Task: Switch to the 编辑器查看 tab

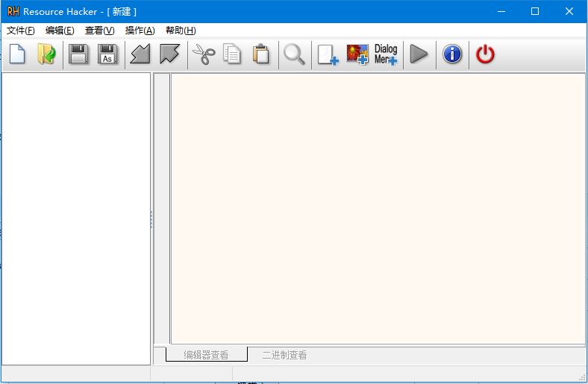Action: [206, 354]
